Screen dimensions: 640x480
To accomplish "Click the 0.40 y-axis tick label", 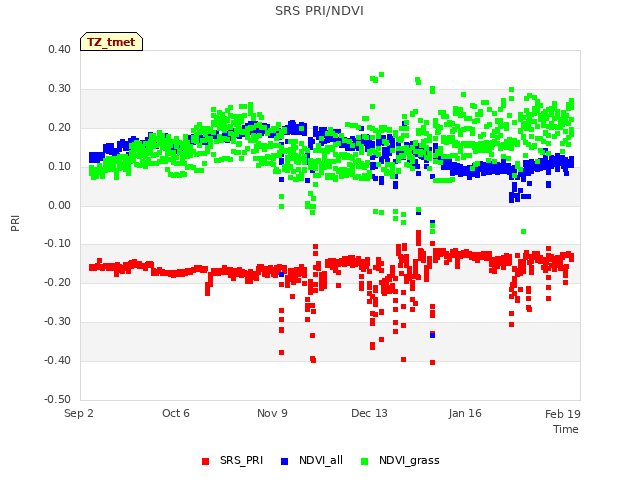I will point(60,49).
